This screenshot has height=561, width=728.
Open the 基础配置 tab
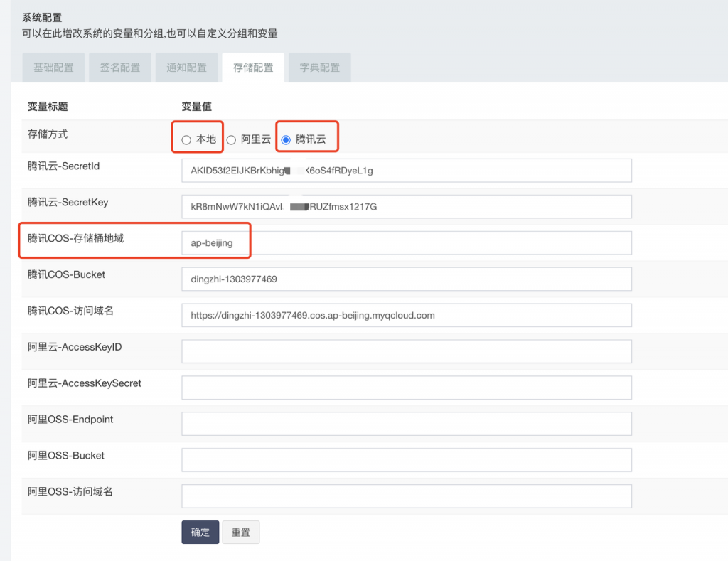[53, 68]
